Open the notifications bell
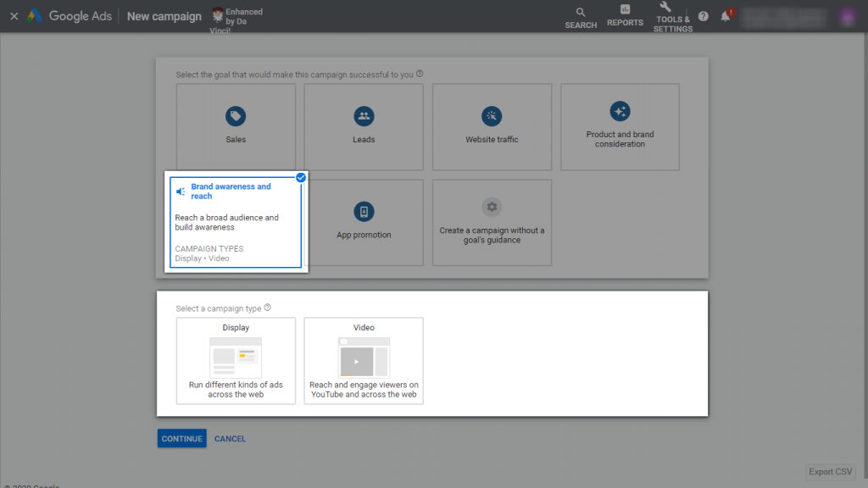 pos(726,17)
